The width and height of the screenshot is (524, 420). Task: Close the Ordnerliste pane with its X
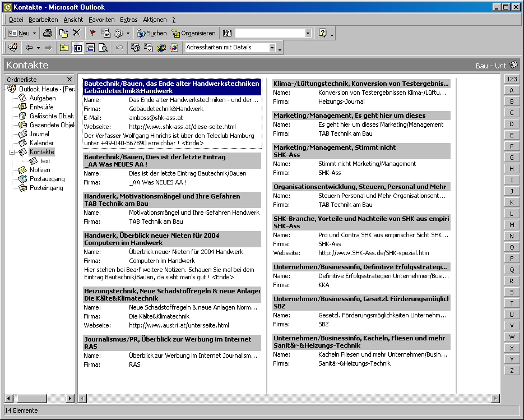(69, 80)
